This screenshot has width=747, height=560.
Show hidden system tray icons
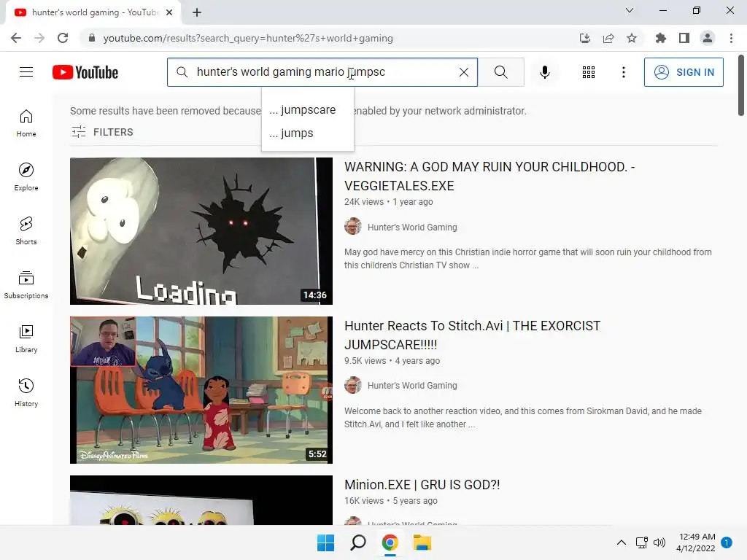622,542
